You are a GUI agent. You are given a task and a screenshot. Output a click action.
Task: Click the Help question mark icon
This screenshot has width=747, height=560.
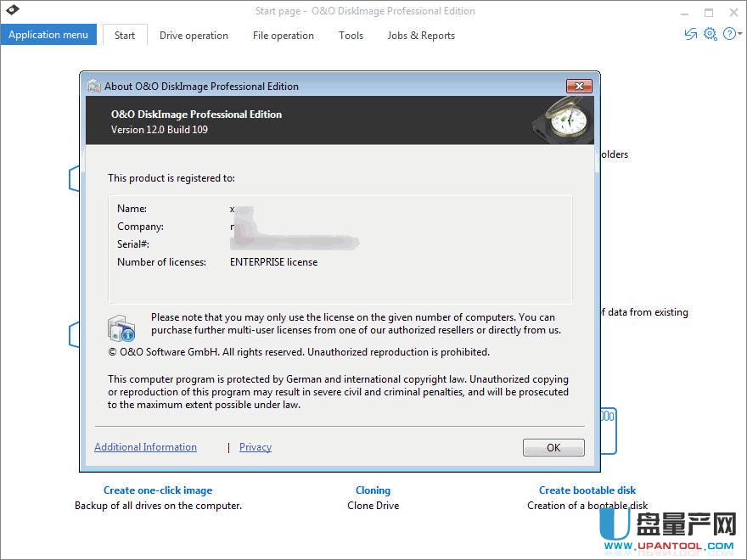pos(728,34)
